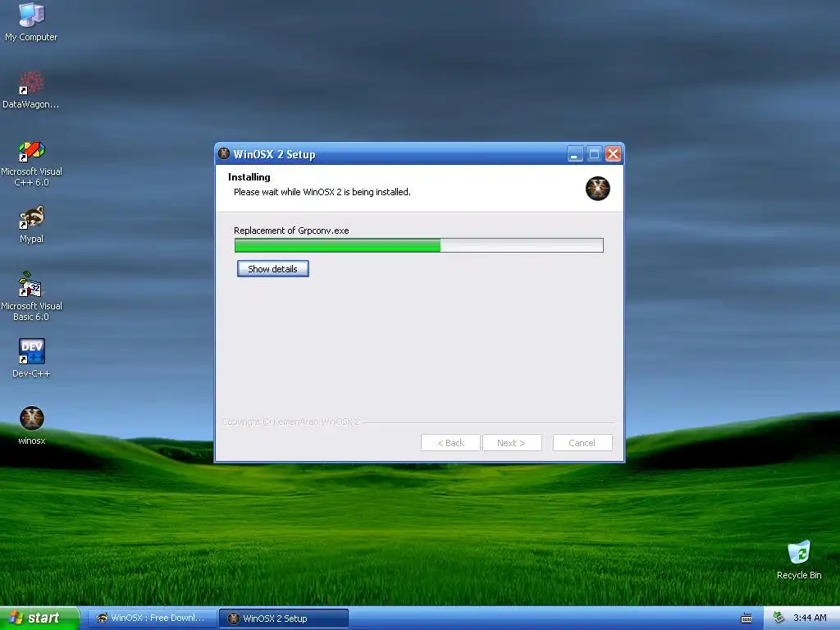840x630 pixels.
Task: Click 'Please wait while WinOSX 2' message
Action: click(x=322, y=192)
